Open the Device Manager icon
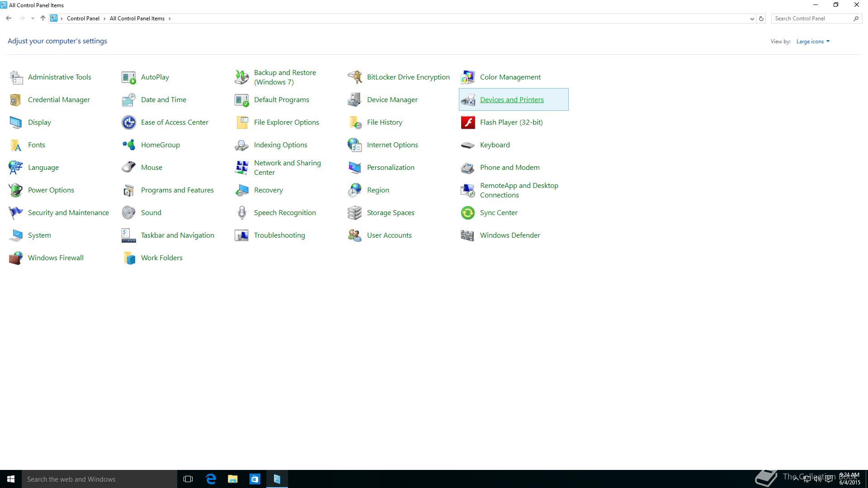The height and width of the screenshot is (488, 868). pyautogui.click(x=355, y=100)
